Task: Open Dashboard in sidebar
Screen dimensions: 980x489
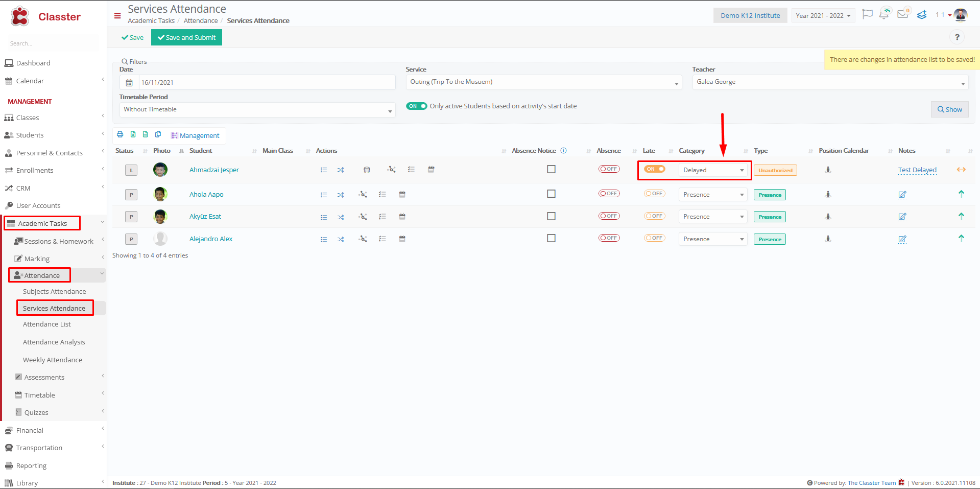Action: coord(33,63)
